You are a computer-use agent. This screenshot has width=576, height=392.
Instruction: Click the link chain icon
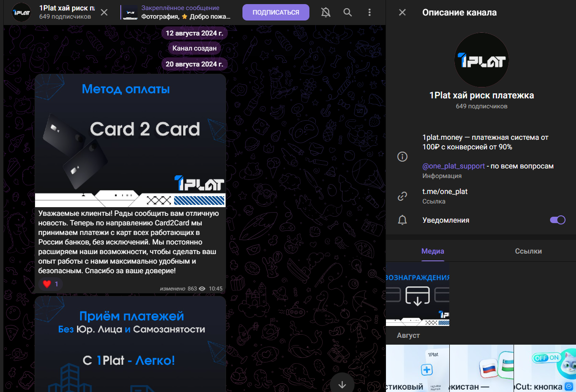(402, 196)
